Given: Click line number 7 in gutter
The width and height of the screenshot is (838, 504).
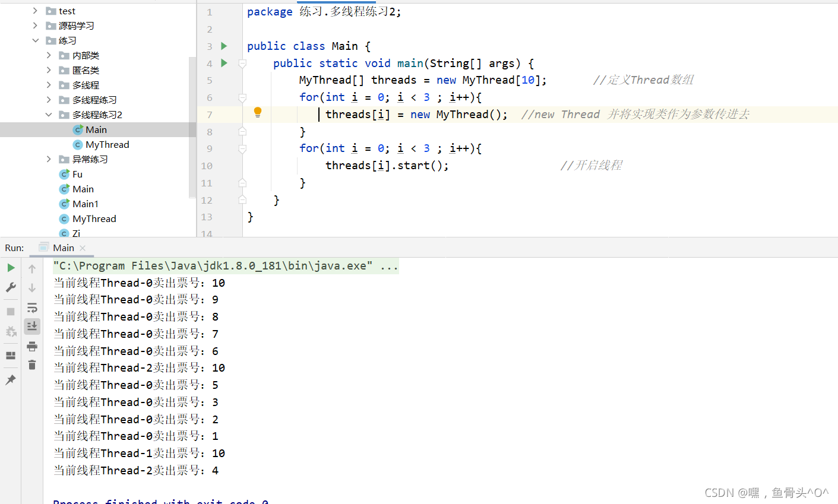Looking at the screenshot, I should pyautogui.click(x=209, y=115).
